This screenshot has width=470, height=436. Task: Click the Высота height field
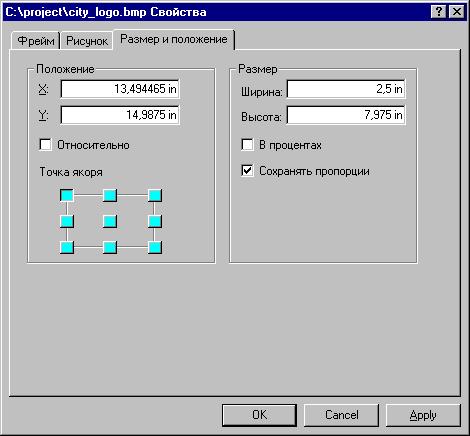(346, 115)
